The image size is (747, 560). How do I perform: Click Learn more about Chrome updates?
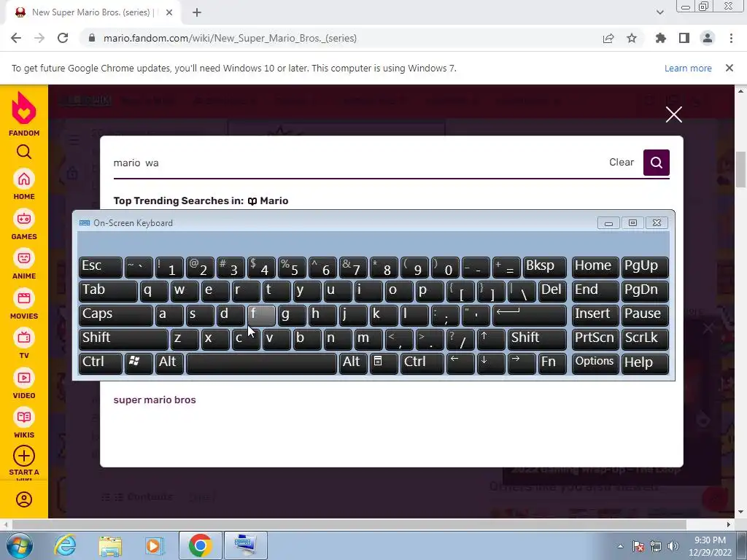(x=688, y=68)
